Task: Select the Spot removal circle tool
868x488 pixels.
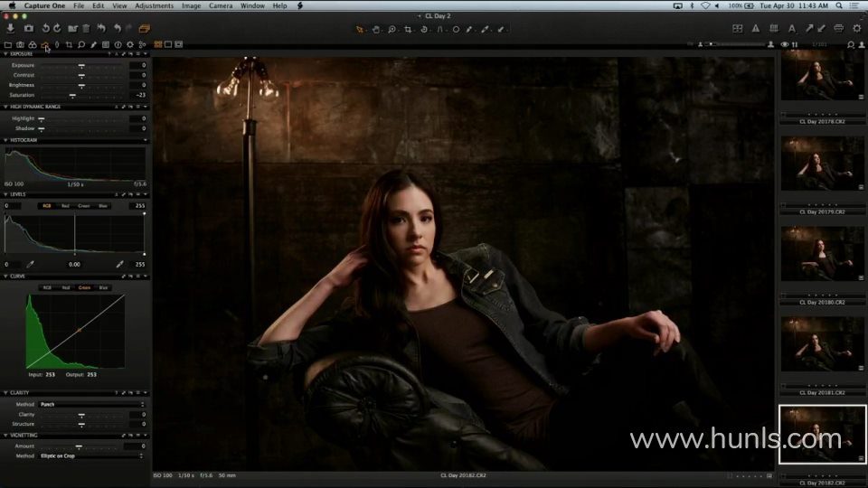Action: pyautogui.click(x=456, y=29)
